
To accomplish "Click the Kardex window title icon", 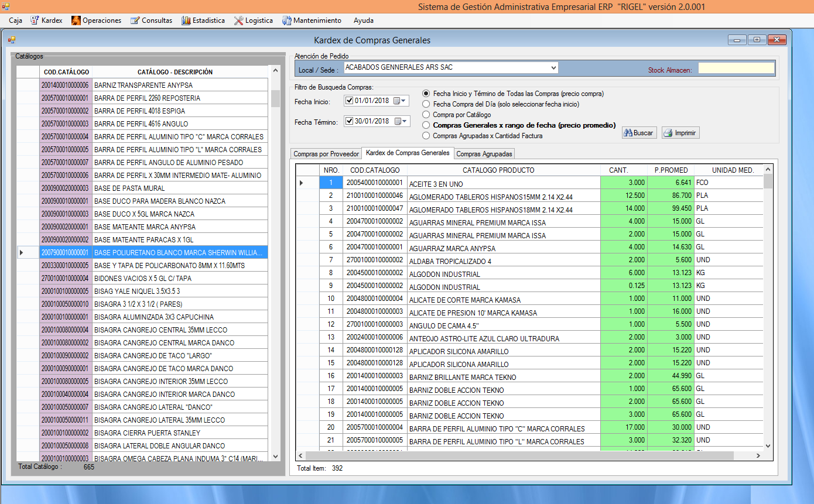I will pyautogui.click(x=12, y=40).
